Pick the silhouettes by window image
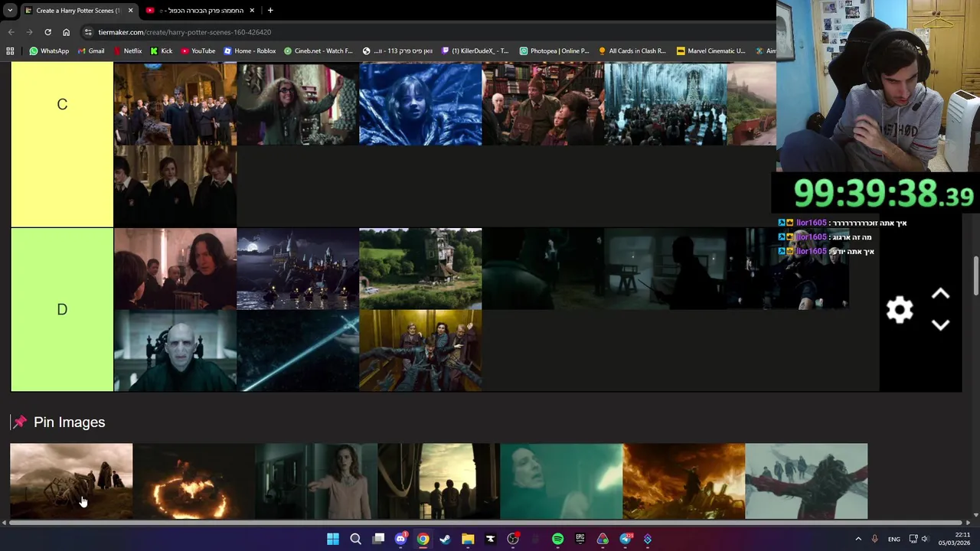This screenshot has width=980, height=551. [x=439, y=481]
